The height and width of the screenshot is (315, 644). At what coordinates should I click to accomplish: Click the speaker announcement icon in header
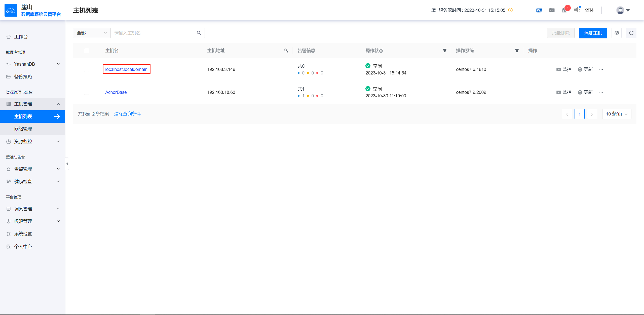(577, 10)
